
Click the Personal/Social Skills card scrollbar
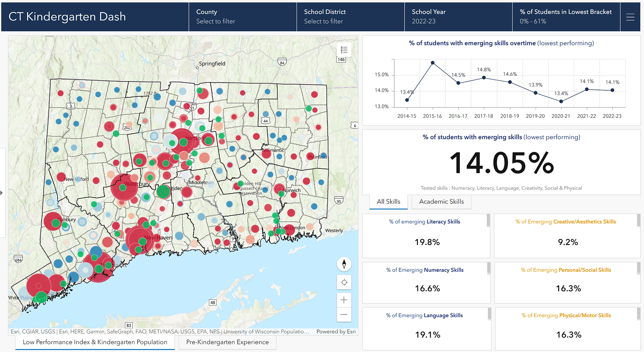(639, 268)
